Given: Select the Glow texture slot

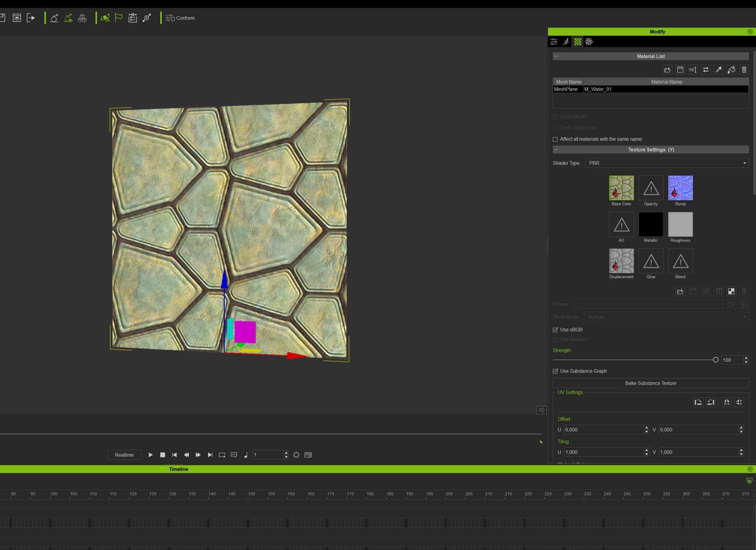Looking at the screenshot, I should click(651, 261).
